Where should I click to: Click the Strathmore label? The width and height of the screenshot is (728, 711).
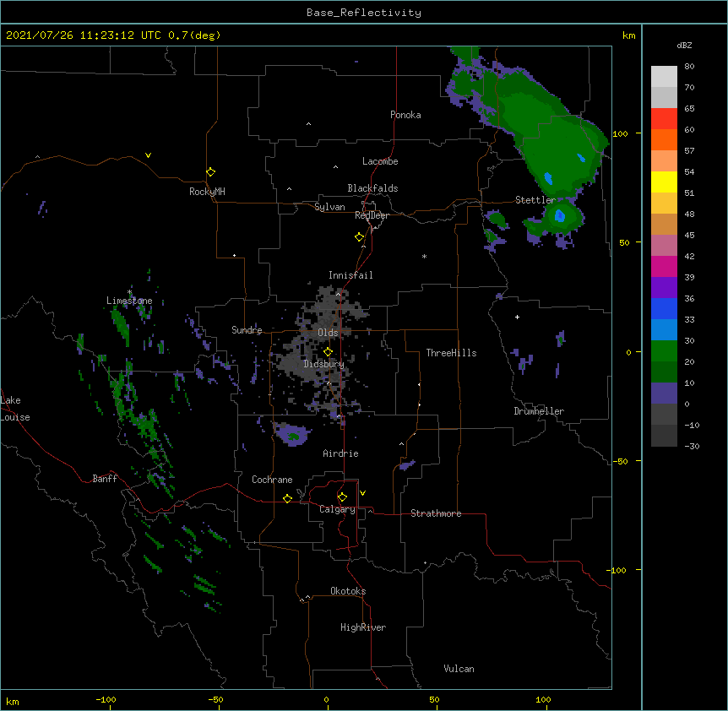(x=436, y=513)
